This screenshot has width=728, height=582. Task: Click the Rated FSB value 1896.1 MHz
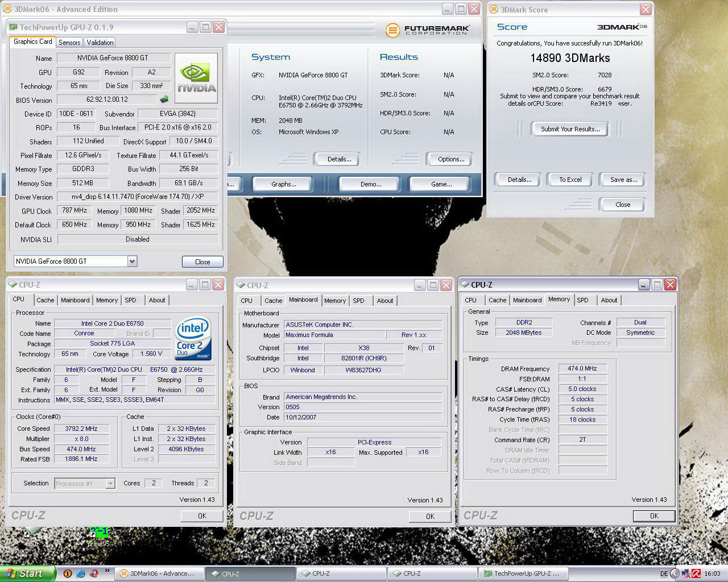pyautogui.click(x=81, y=459)
